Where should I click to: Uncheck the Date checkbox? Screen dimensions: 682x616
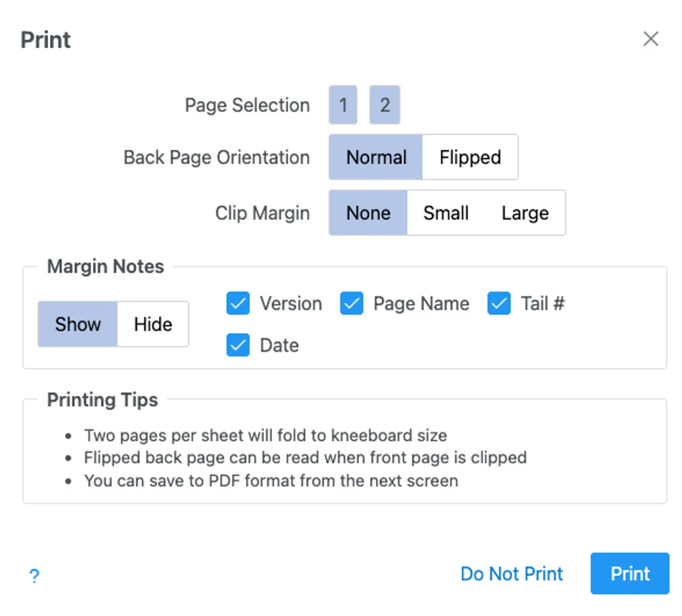point(238,345)
